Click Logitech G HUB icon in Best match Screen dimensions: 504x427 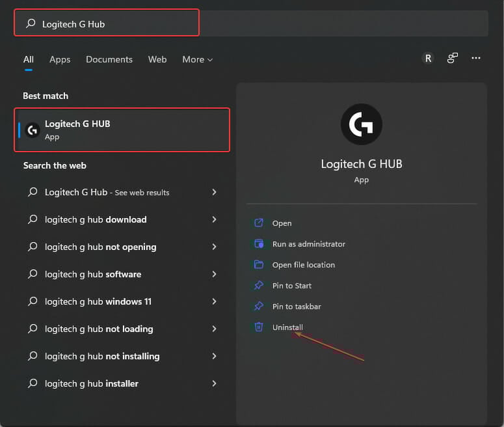tap(33, 130)
